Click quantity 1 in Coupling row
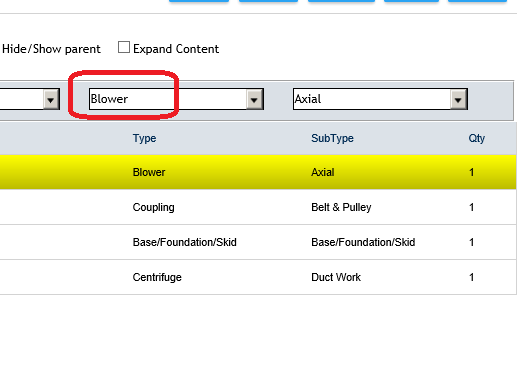 (471, 207)
